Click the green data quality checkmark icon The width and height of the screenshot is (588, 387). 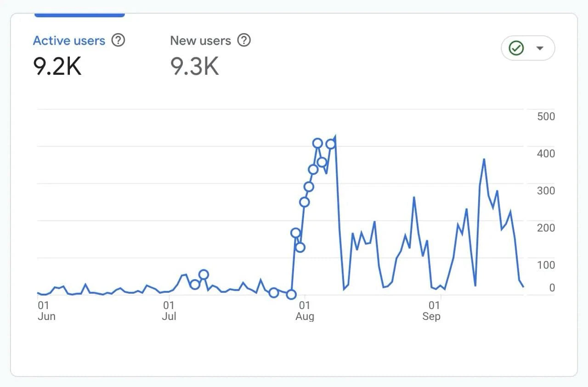pyautogui.click(x=516, y=48)
